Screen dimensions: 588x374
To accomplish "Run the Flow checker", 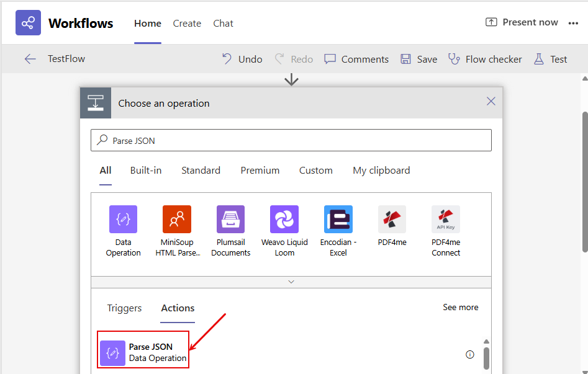I will point(485,60).
